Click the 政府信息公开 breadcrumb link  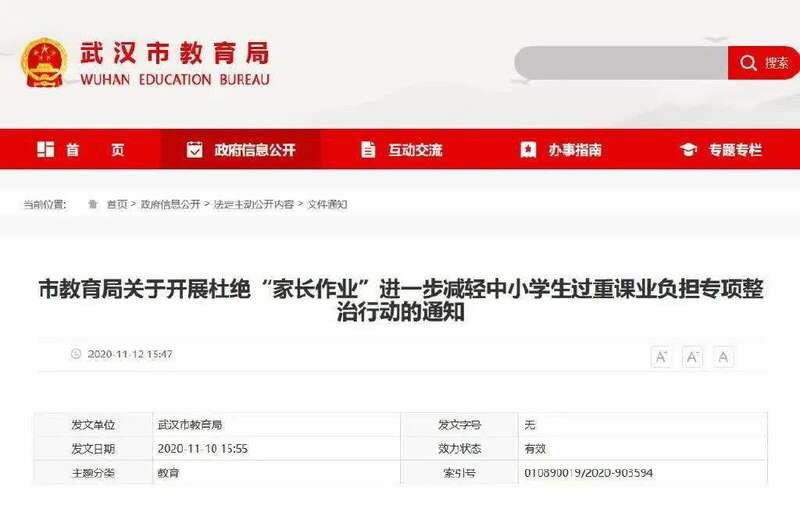click(170, 204)
